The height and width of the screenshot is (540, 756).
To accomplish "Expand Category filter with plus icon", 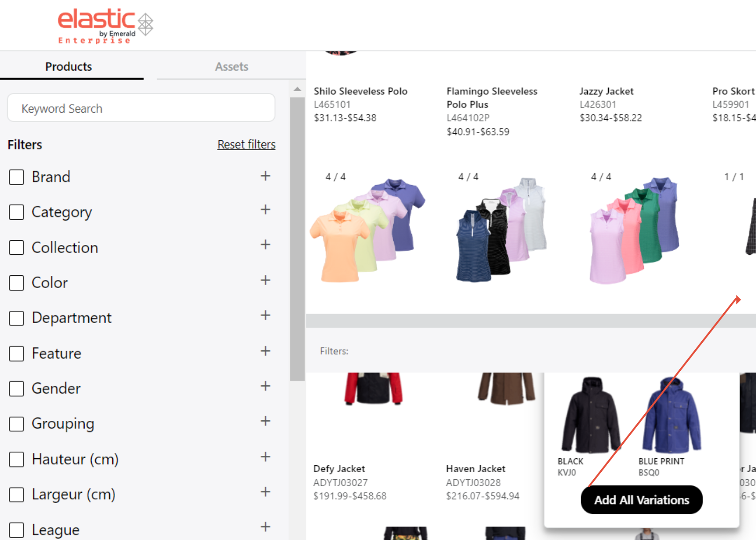I will (x=265, y=210).
